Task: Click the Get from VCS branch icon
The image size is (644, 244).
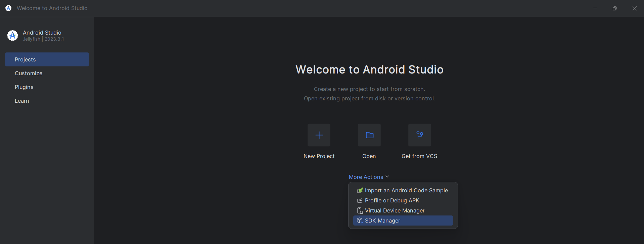Action: (x=420, y=135)
